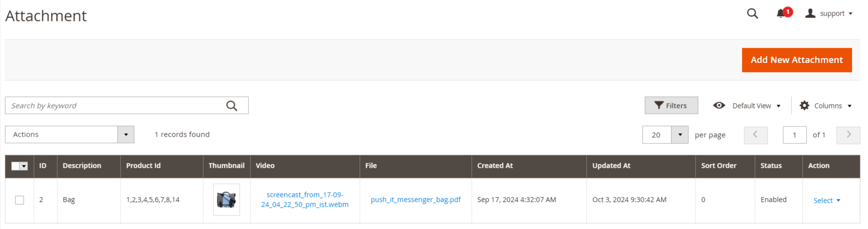Go to next page arrow

(x=848, y=135)
